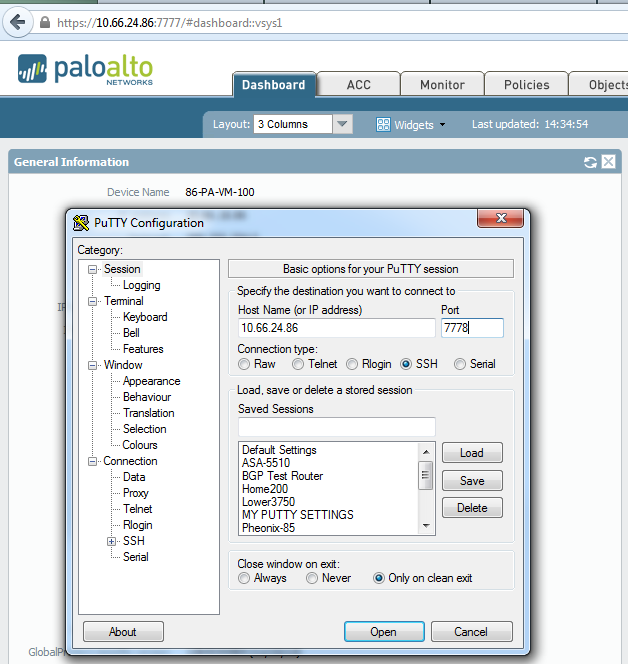The width and height of the screenshot is (628, 664).
Task: Click the Open button
Action: [384, 632]
